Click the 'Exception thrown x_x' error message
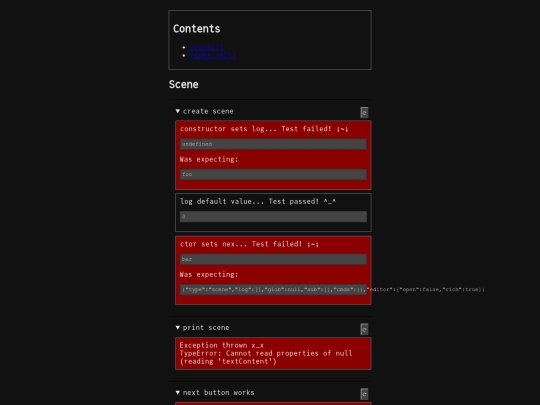This screenshot has width=540, height=405. [221, 345]
